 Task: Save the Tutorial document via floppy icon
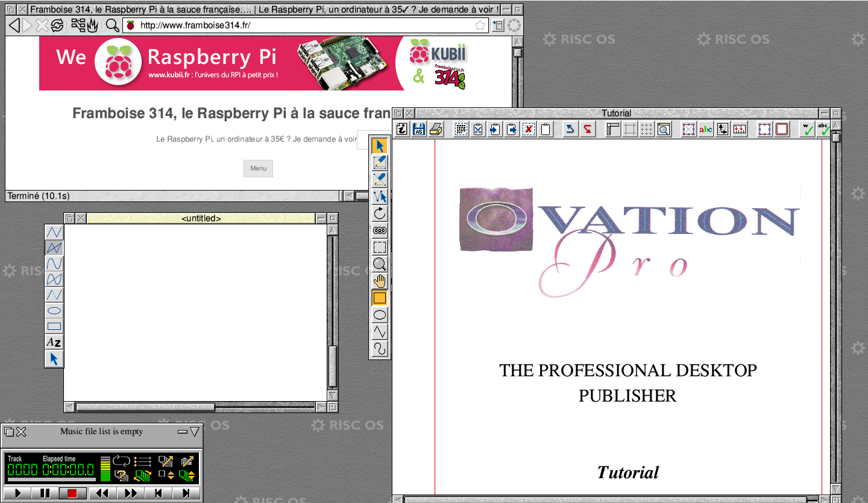[x=419, y=129]
